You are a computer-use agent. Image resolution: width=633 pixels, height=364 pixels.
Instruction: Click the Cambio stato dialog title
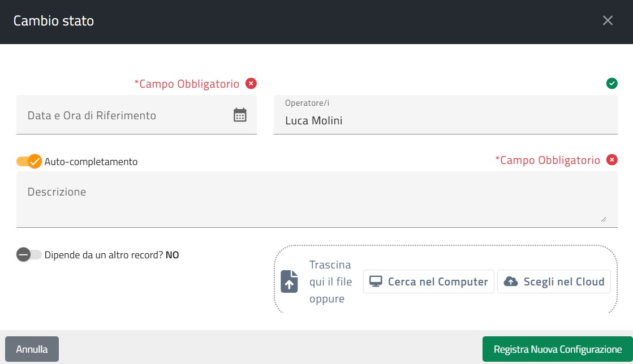(54, 21)
